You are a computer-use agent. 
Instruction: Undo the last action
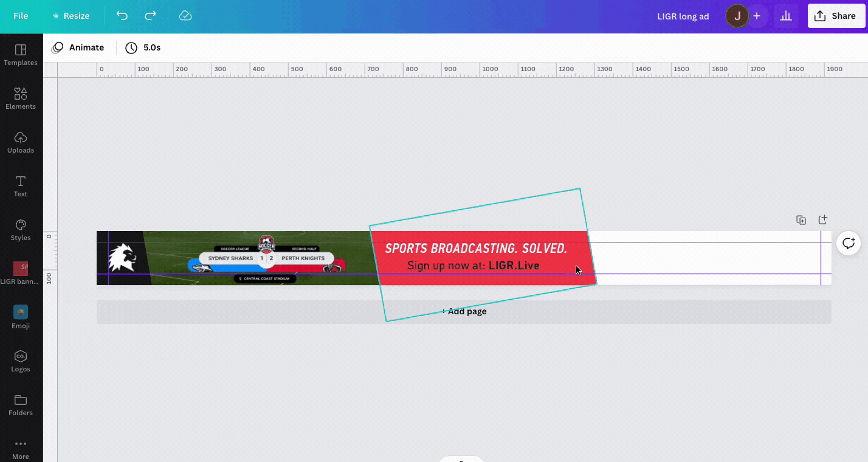tap(122, 16)
